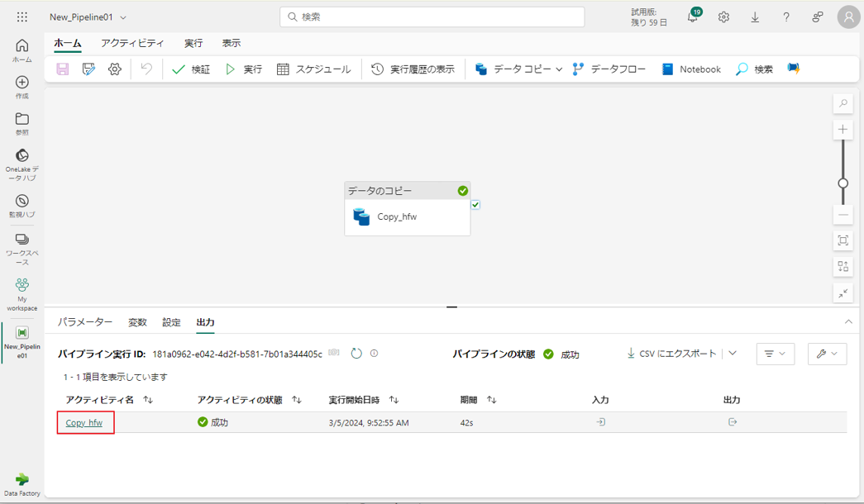Save the pipeline with disk icon
Screen dimensions: 864x504
(x=63, y=69)
